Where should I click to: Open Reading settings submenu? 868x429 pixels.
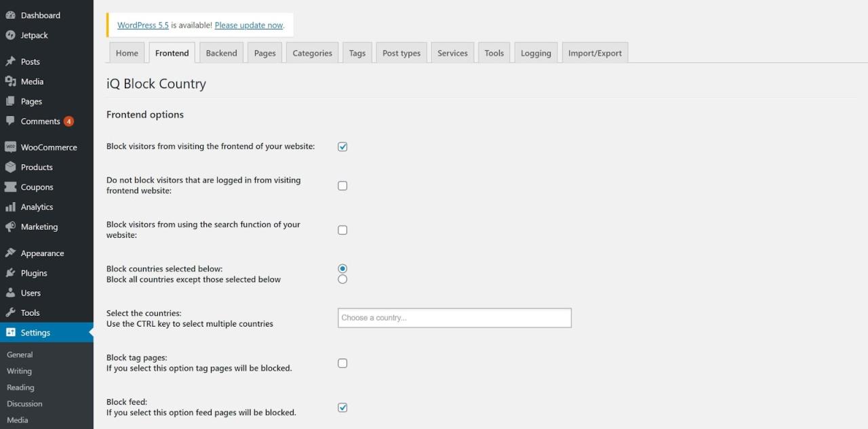(20, 388)
